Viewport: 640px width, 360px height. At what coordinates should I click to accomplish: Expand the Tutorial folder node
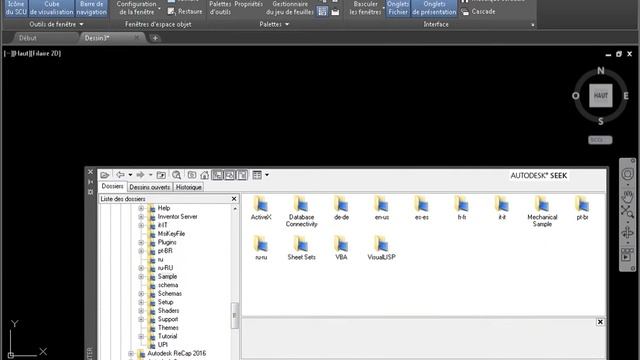(141, 337)
